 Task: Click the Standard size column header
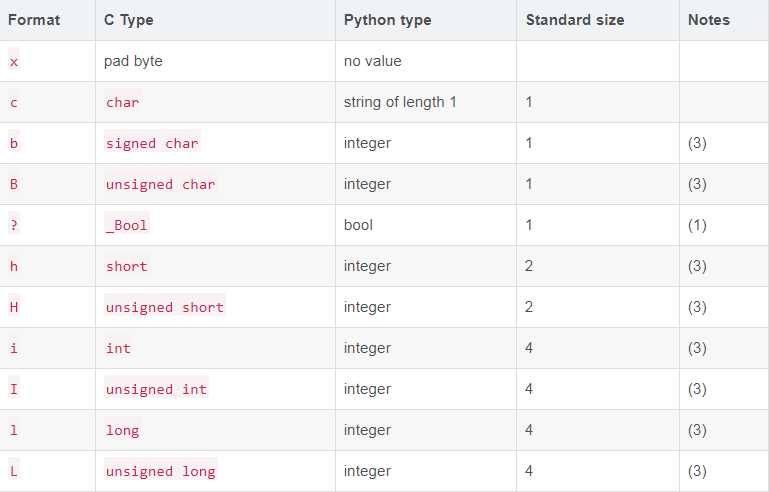[575, 20]
